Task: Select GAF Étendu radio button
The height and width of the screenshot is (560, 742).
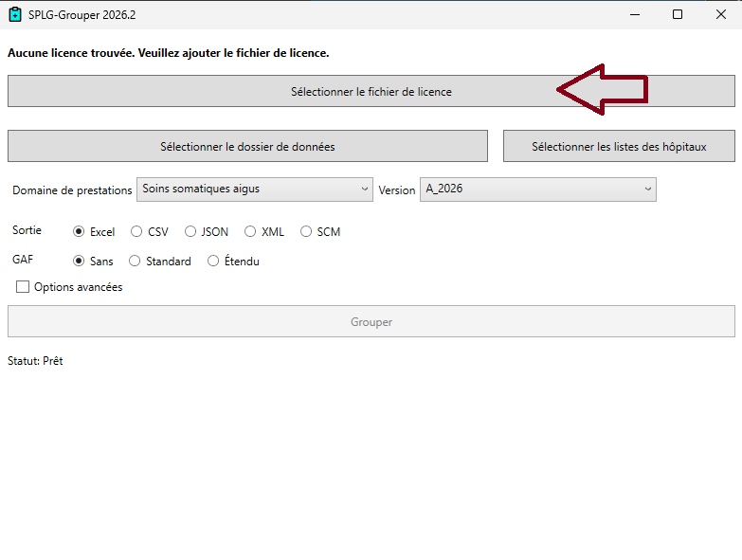Action: [213, 261]
